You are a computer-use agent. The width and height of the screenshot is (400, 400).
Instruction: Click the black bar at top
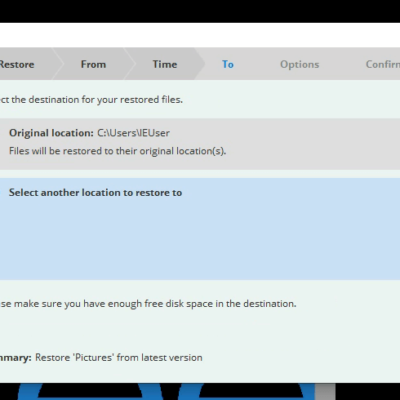200,11
